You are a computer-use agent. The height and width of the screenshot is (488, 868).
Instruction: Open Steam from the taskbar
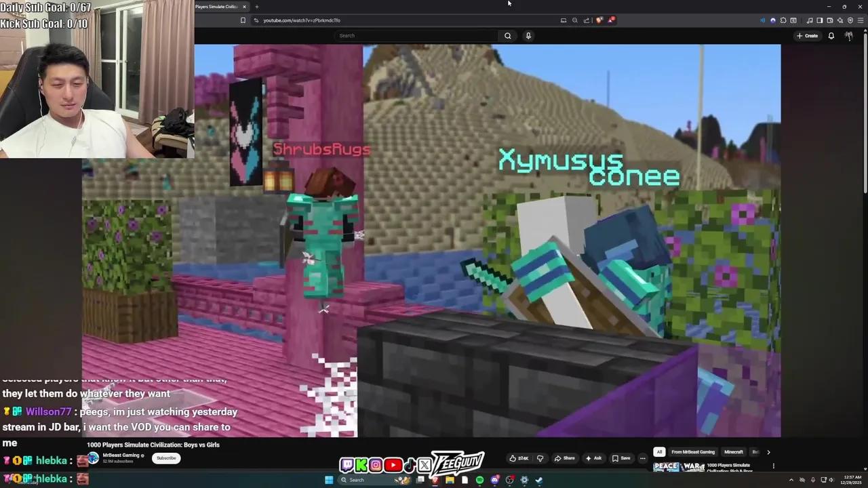pos(539,480)
